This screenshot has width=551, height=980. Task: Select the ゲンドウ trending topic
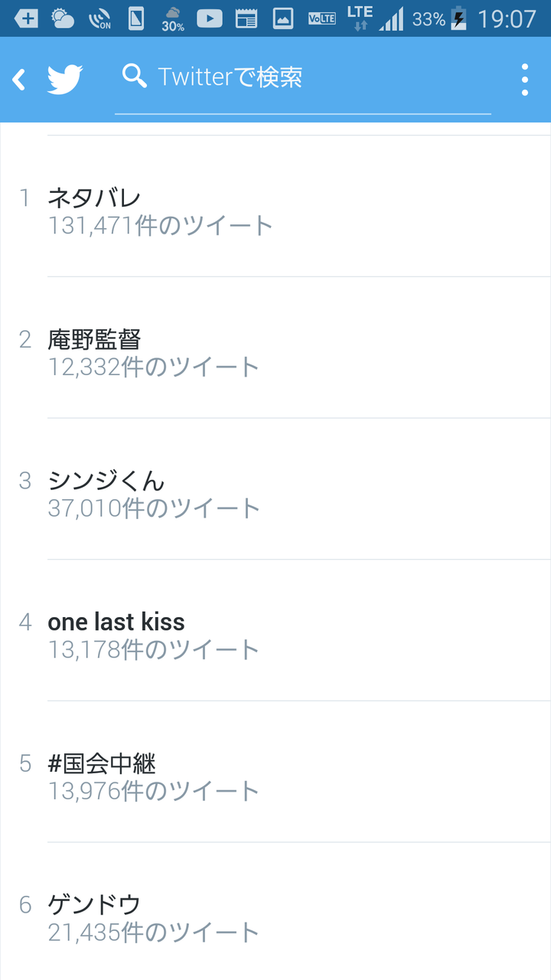click(x=275, y=911)
